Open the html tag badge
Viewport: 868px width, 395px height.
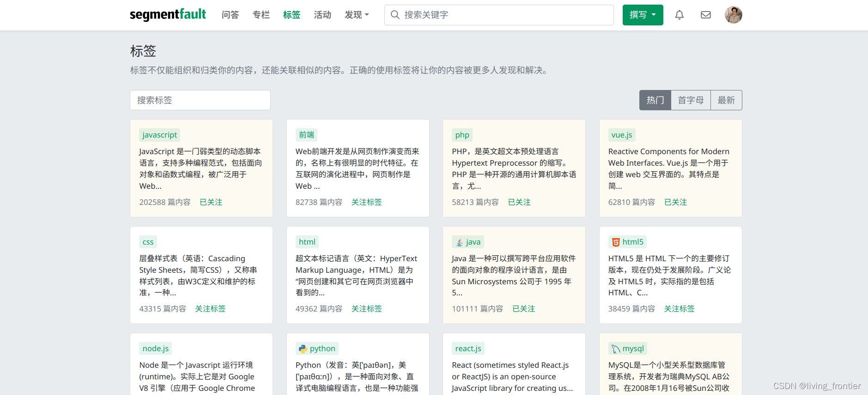[x=307, y=242]
